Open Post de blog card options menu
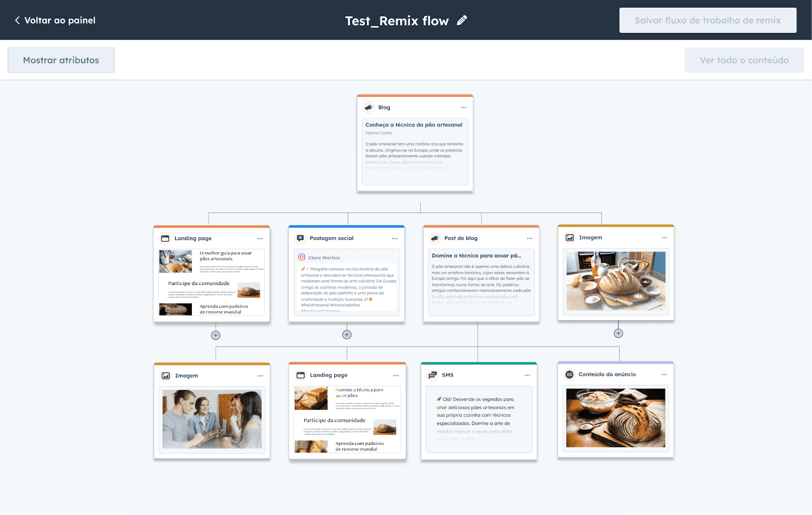This screenshot has height=515, width=812. point(530,238)
